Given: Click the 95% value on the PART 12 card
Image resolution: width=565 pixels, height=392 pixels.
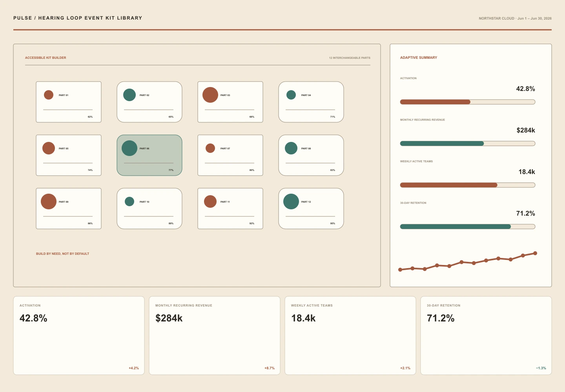Looking at the screenshot, I should (333, 223).
